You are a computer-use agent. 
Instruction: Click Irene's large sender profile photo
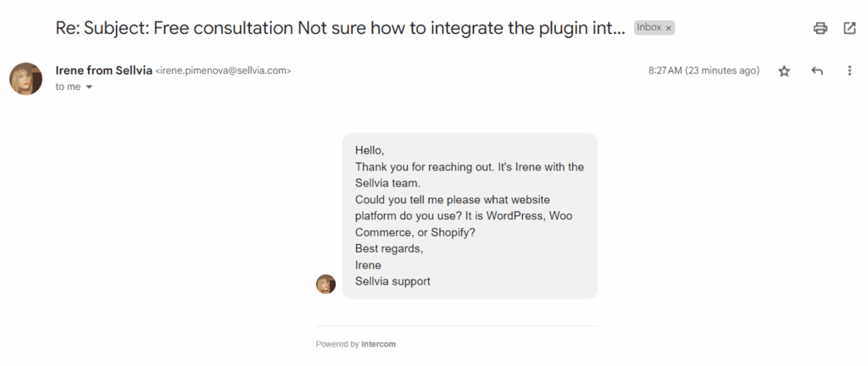tap(26, 79)
